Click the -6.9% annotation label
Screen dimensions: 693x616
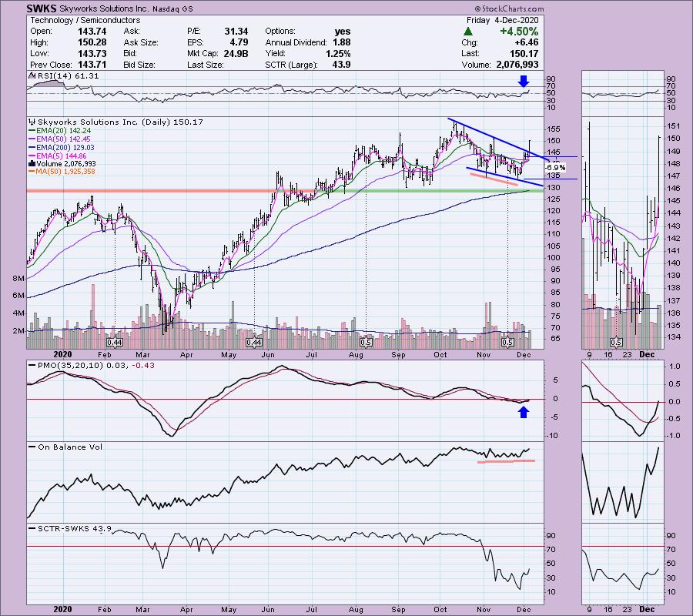click(x=555, y=168)
